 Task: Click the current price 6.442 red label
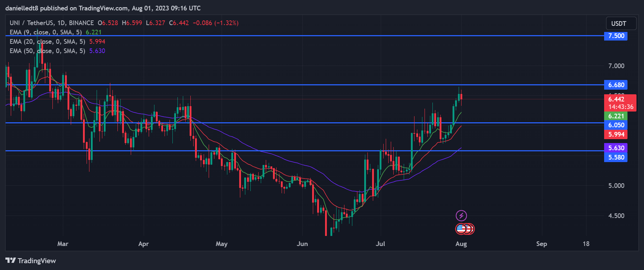(620, 103)
